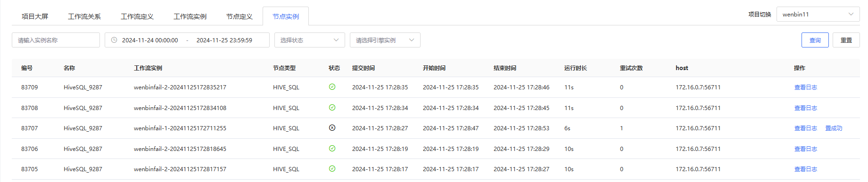Click the 查询 search button

pos(815,40)
